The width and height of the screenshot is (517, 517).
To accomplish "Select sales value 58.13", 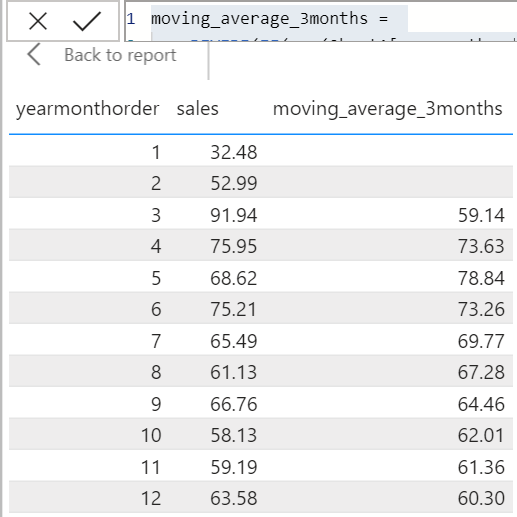I will [234, 435].
